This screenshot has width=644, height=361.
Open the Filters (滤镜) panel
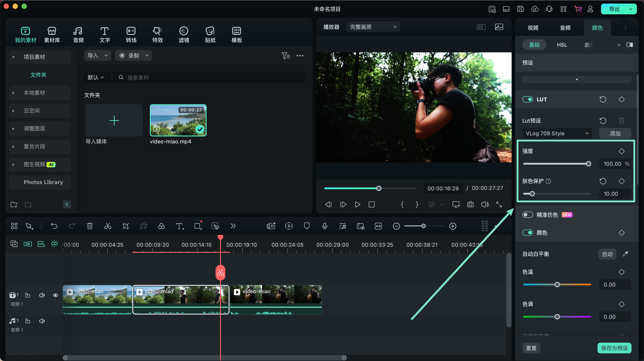click(x=184, y=34)
